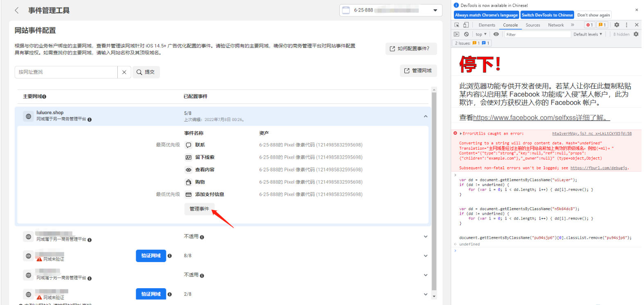Click the info icon next to 主要网域
This screenshot has width=644, height=305.
pyautogui.click(x=45, y=96)
